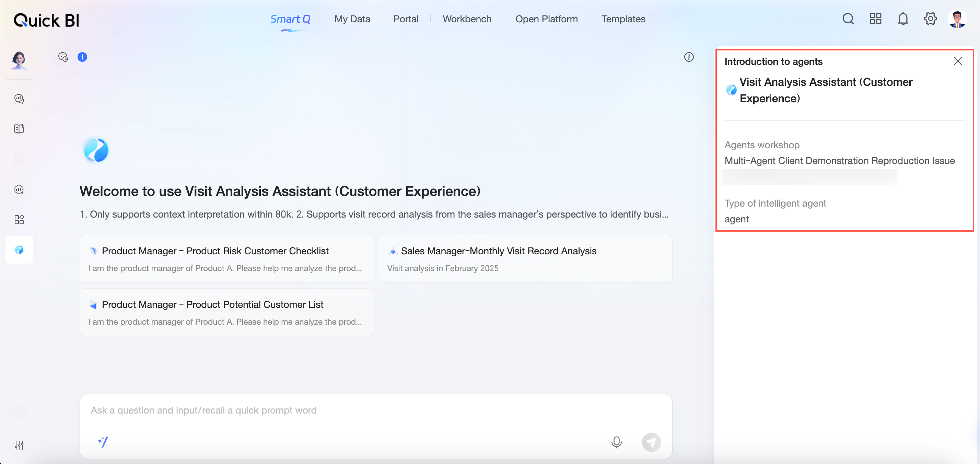Open notifications bell icon
Screen dimensions: 980x464
pos(903,19)
